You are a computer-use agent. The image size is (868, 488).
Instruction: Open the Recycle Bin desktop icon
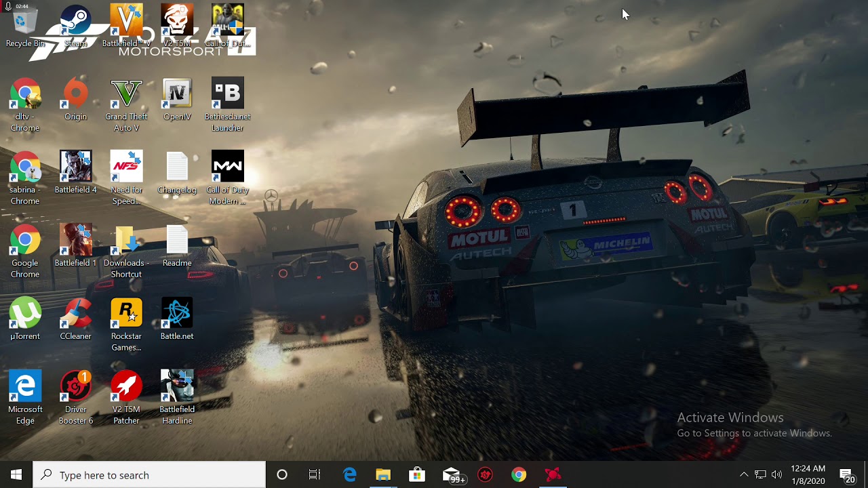[25, 27]
